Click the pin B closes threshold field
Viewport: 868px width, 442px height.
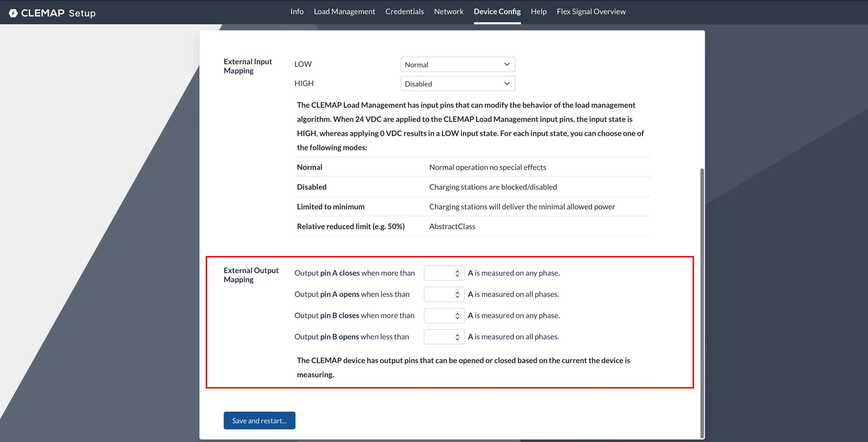(x=444, y=316)
